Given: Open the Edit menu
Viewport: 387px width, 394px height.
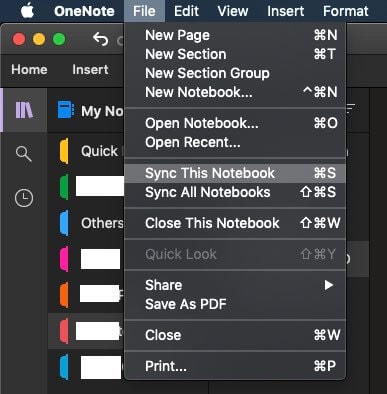Looking at the screenshot, I should pos(186,11).
